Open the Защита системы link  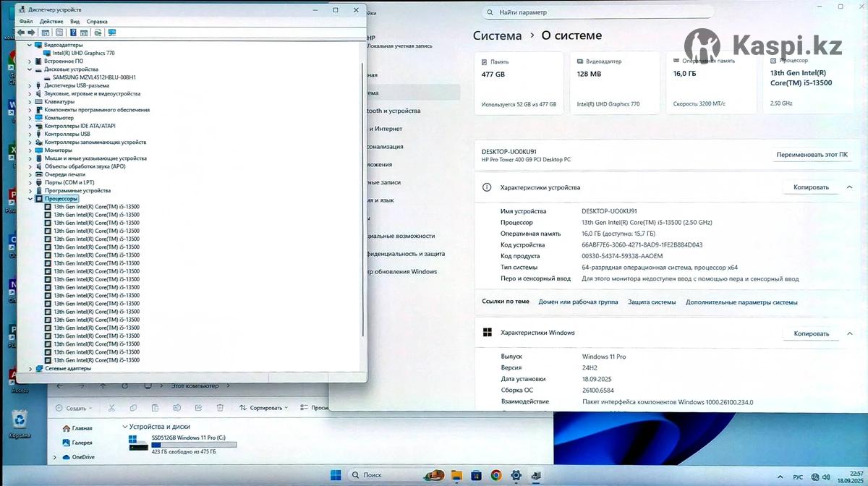652,302
